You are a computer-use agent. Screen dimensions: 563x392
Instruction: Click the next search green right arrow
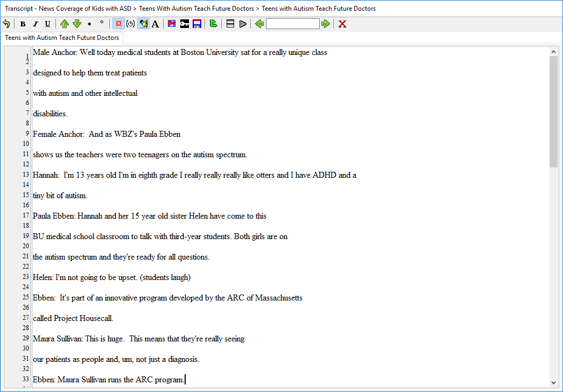(326, 23)
